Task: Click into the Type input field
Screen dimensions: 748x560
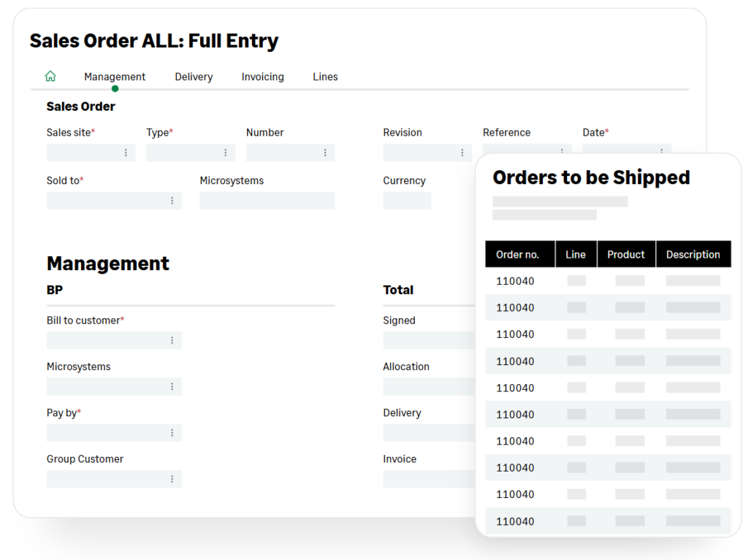Action: [191, 153]
